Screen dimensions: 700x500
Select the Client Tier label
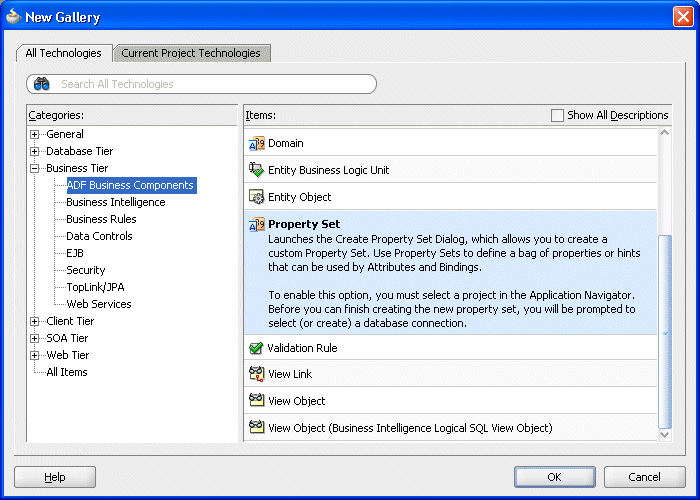coord(70,321)
